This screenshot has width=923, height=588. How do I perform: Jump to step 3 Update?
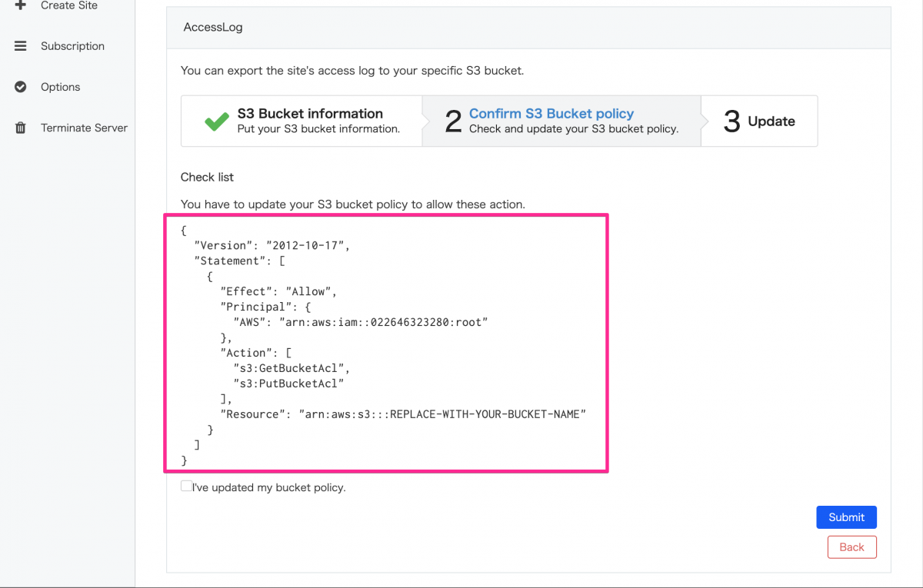click(x=759, y=121)
